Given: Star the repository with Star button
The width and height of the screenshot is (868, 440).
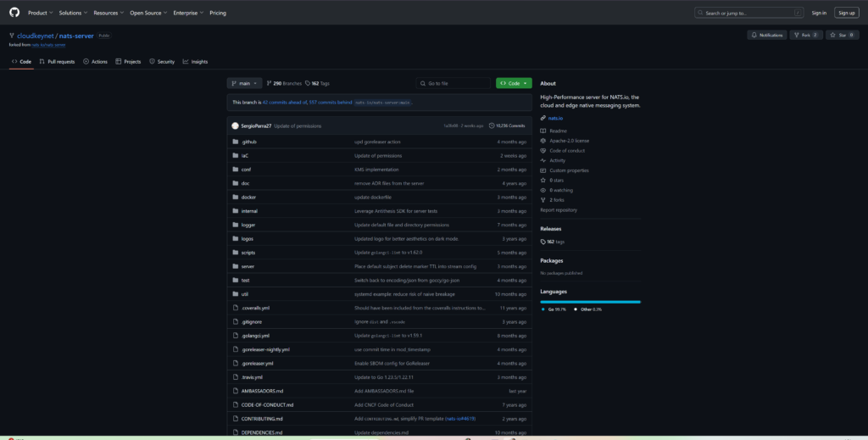Looking at the screenshot, I should (842, 35).
